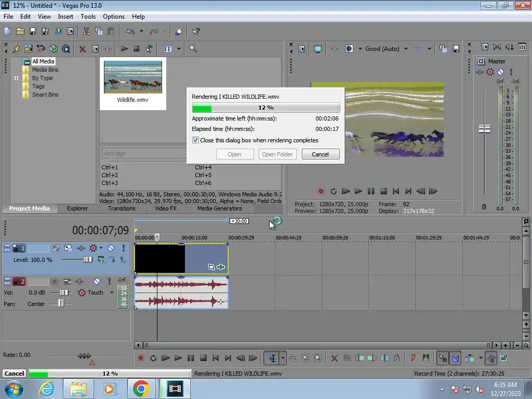Click the record button under video preview
Viewport: 532px width, 399px height.
pyautogui.click(x=321, y=191)
